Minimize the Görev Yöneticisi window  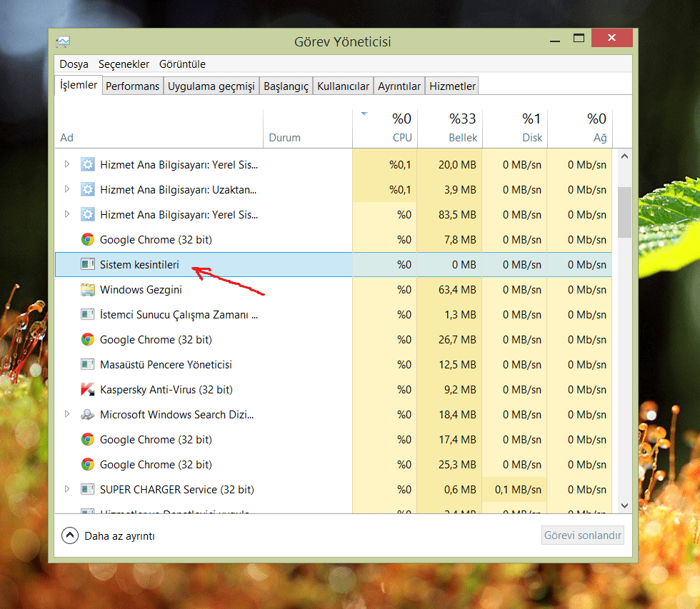point(555,41)
